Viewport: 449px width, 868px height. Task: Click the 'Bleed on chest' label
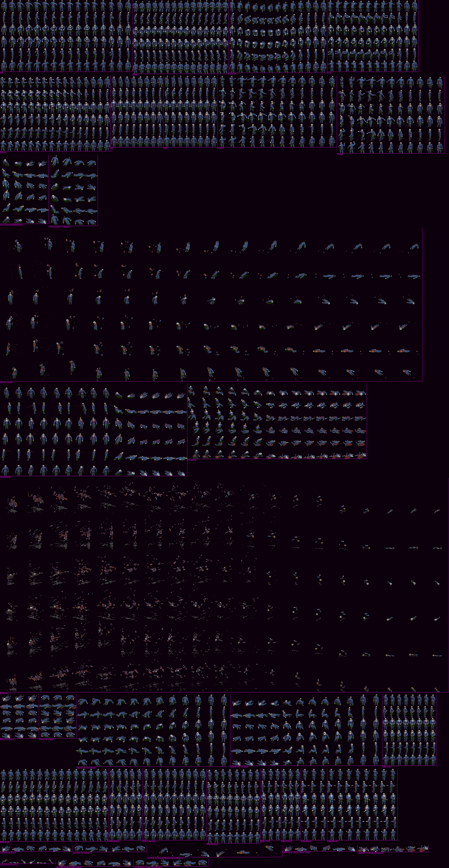click(x=46, y=740)
